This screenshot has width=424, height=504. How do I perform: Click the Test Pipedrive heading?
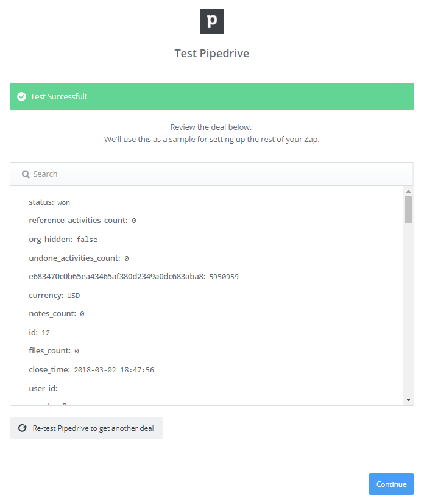[x=211, y=54]
